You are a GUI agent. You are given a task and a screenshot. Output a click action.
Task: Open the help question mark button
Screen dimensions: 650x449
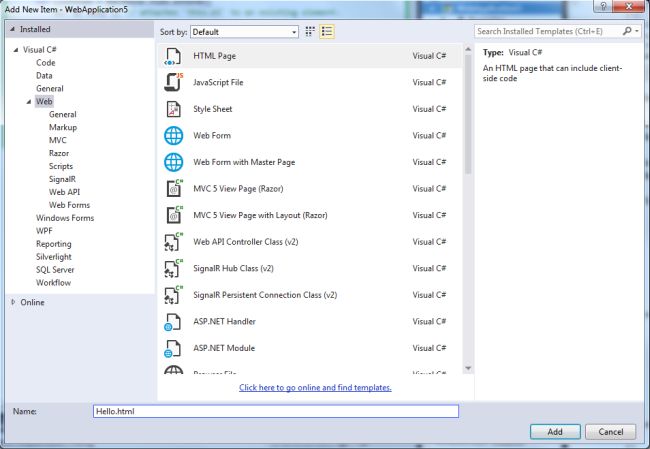[x=603, y=6]
